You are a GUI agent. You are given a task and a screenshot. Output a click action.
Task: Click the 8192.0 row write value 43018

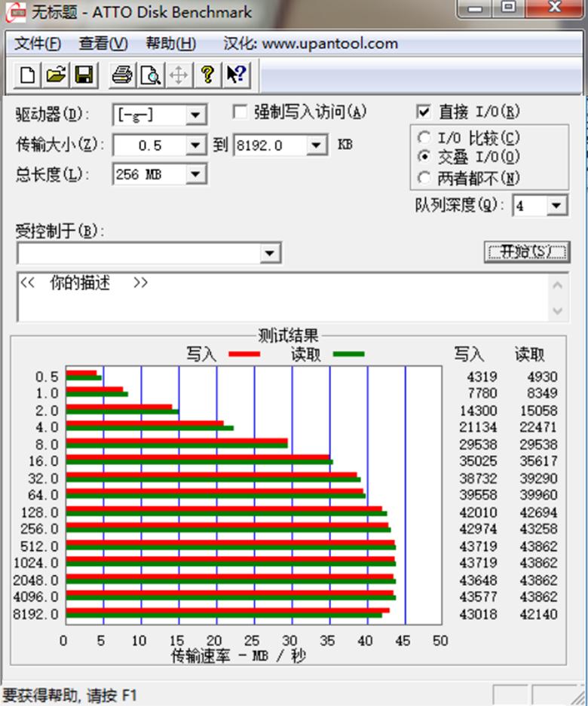tap(478, 614)
